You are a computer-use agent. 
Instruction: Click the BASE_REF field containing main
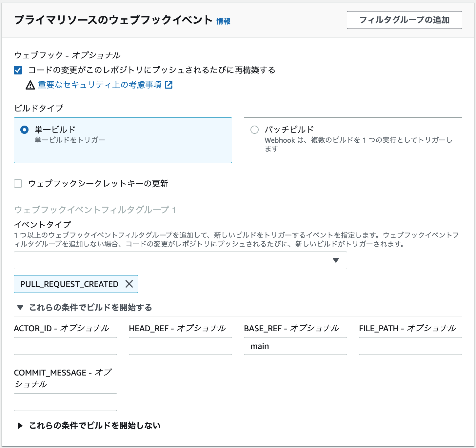tap(295, 346)
